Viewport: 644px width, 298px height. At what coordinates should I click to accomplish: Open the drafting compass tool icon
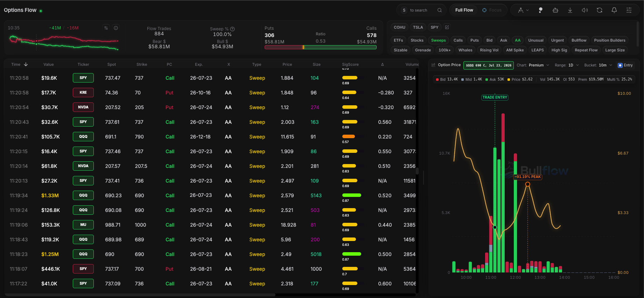[521, 10]
